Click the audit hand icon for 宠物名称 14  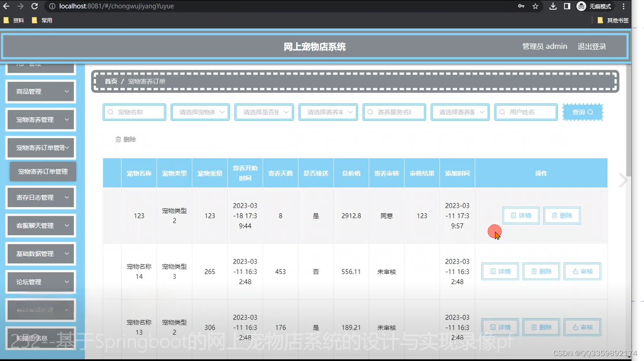click(x=575, y=272)
